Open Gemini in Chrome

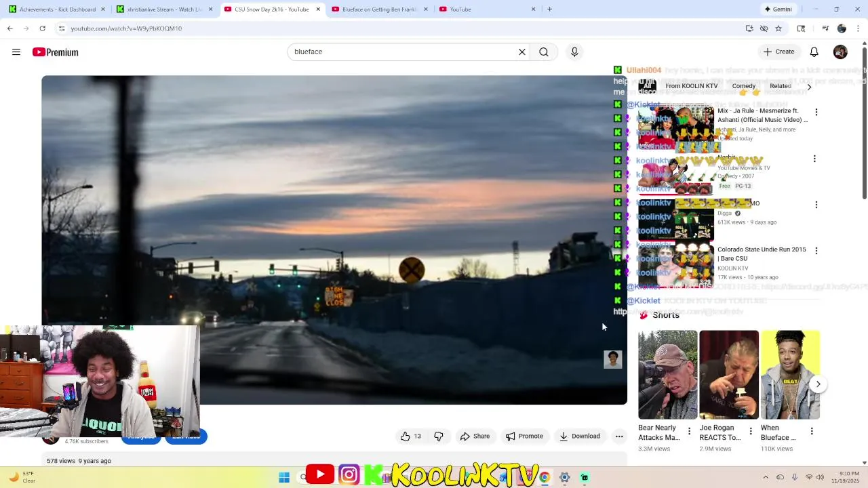pos(778,9)
